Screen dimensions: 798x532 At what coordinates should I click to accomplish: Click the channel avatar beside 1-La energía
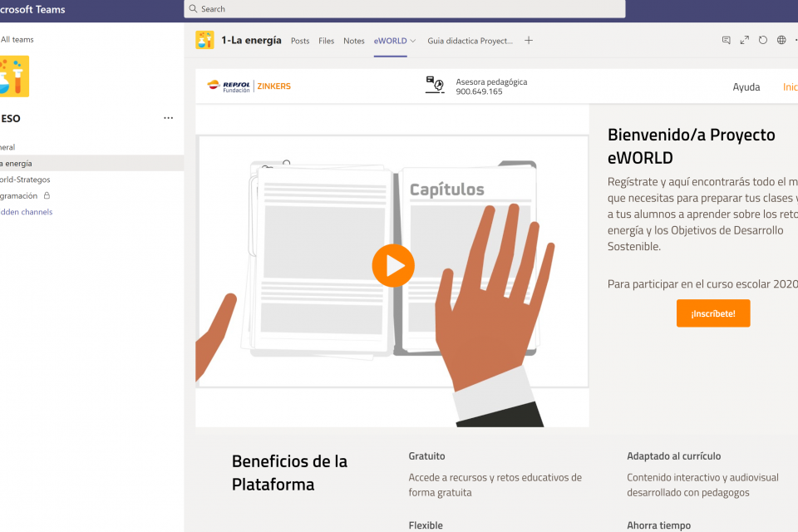(x=204, y=40)
